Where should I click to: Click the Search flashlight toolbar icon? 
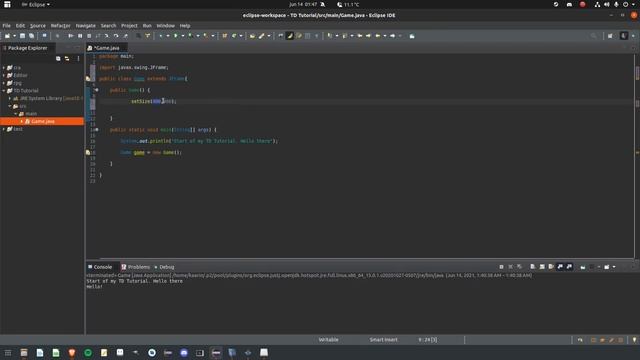coord(262,36)
